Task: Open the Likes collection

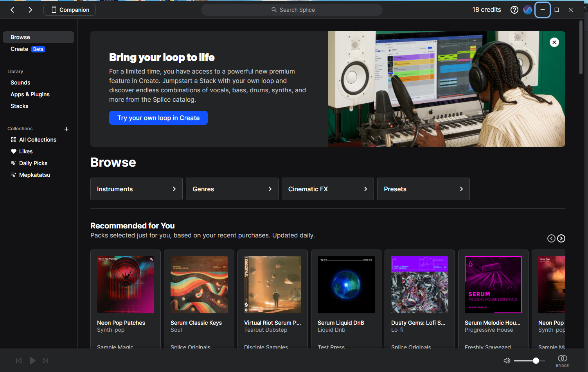Action: click(x=26, y=151)
